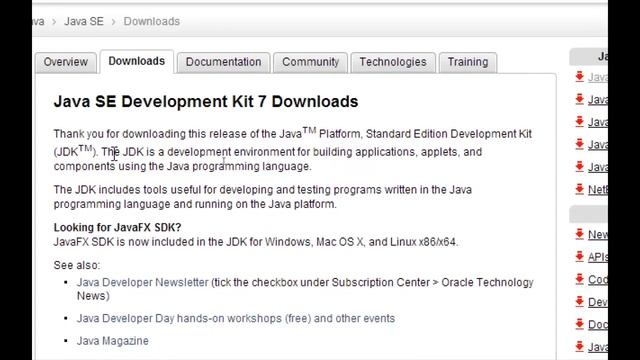
Task: Open the NetB sidebar link
Action: coord(598,190)
